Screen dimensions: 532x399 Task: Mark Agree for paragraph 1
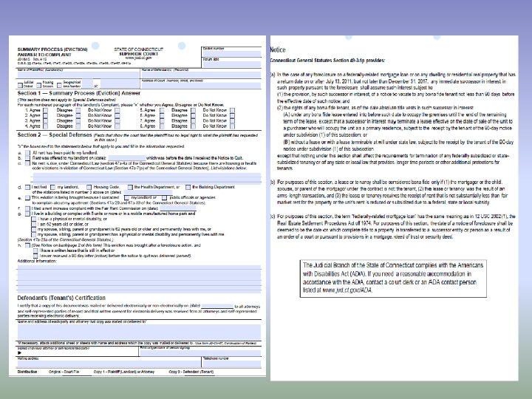[46, 110]
